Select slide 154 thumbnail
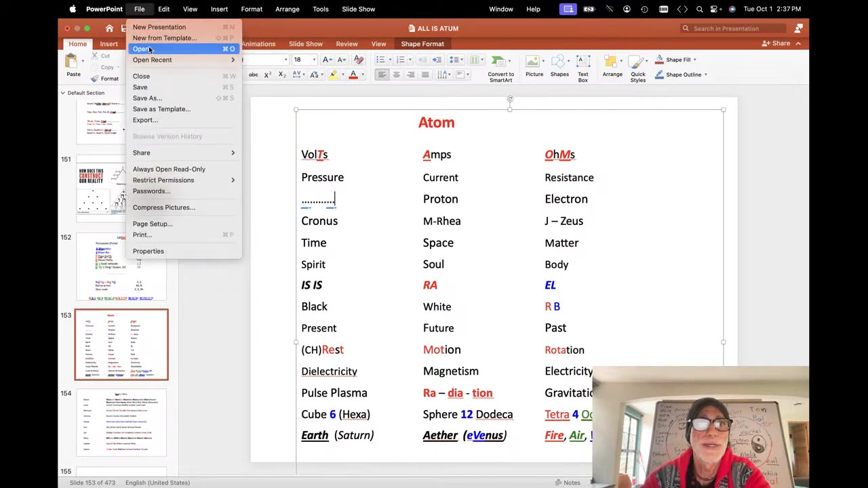Image resolution: width=868 pixels, height=488 pixels. (121, 422)
